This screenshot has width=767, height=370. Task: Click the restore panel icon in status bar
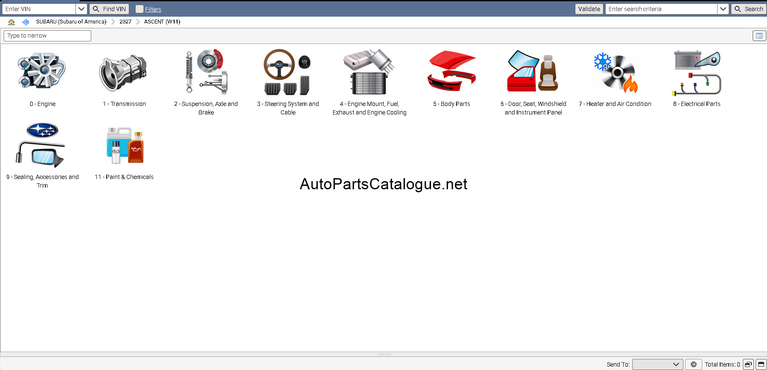pyautogui.click(x=747, y=364)
